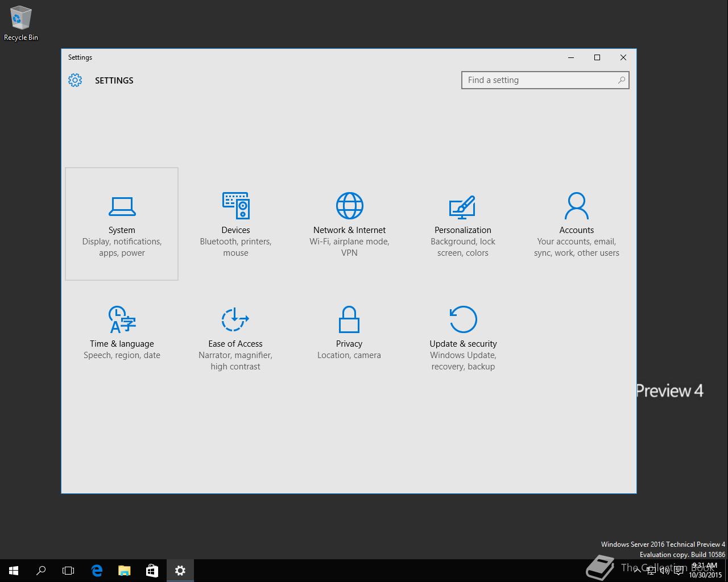This screenshot has width=728, height=582.
Task: Open the Store from the taskbar
Action: click(x=152, y=571)
